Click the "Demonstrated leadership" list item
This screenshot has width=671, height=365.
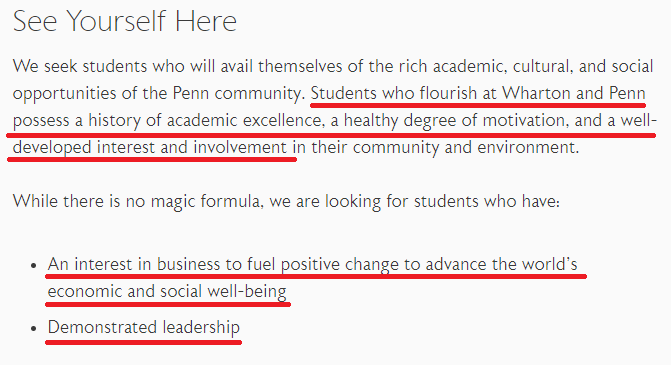pyautogui.click(x=144, y=327)
